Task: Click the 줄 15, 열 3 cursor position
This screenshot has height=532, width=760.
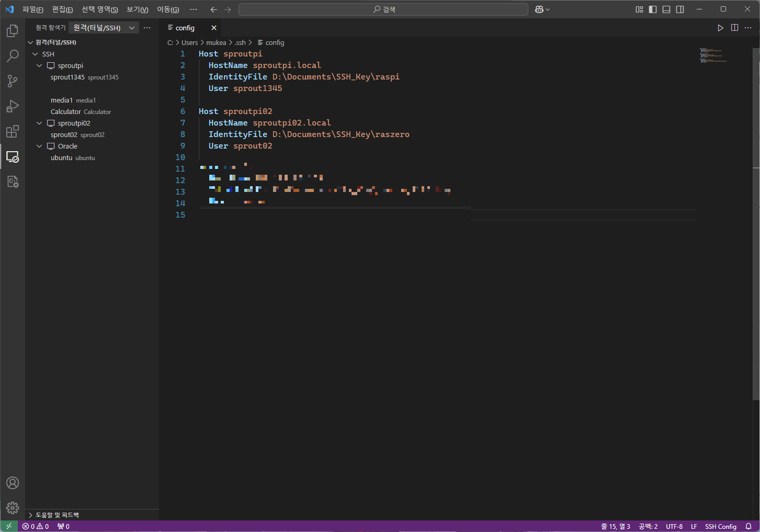Action: pos(615,526)
